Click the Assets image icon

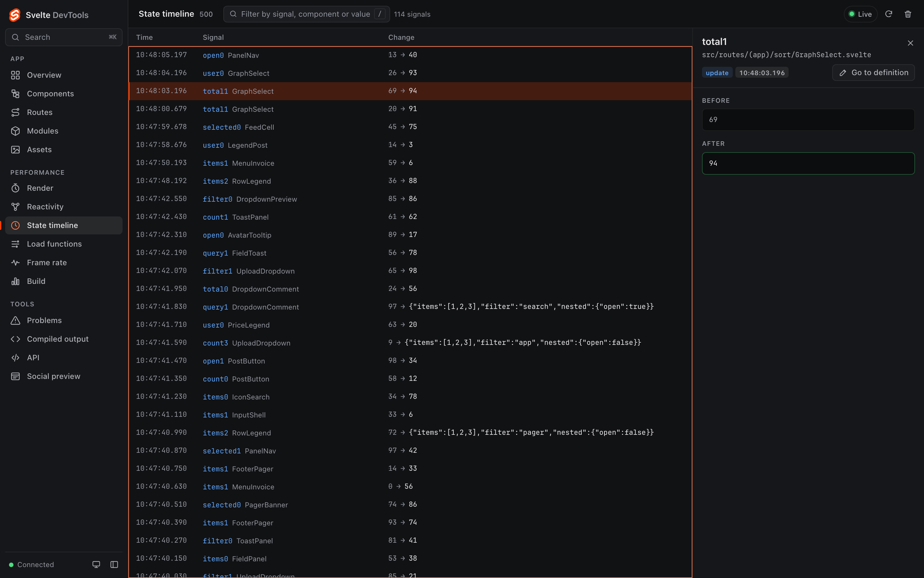[15, 149]
